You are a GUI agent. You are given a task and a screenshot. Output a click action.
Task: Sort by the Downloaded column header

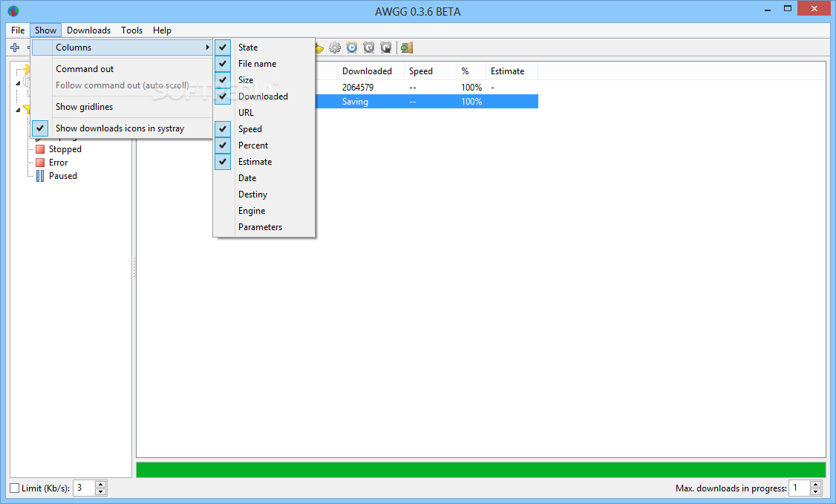pyautogui.click(x=370, y=71)
